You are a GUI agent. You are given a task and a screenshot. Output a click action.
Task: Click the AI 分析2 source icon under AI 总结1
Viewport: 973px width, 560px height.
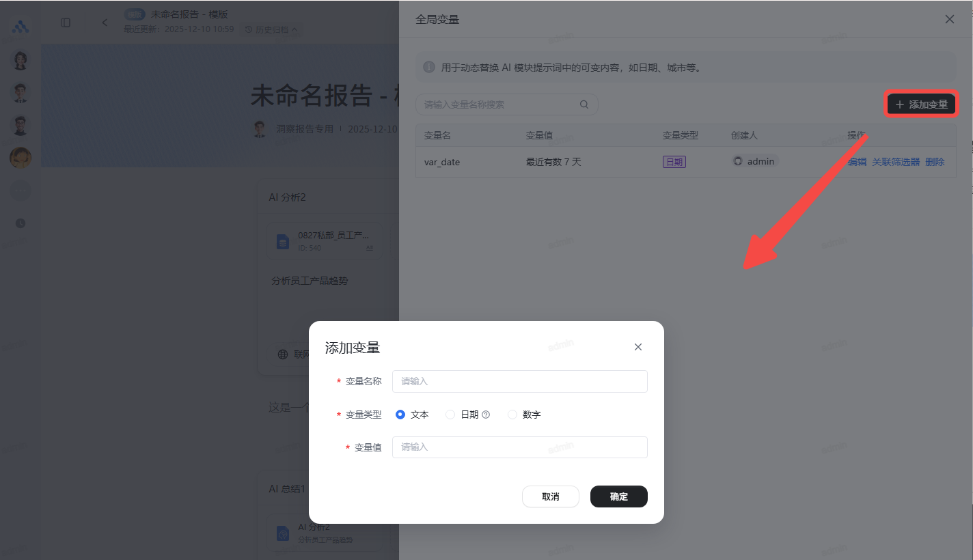tap(283, 533)
